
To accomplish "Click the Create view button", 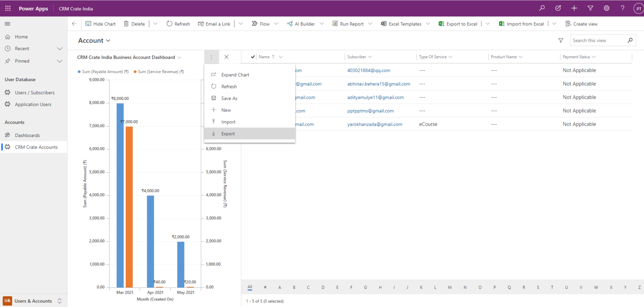I will (x=582, y=23).
